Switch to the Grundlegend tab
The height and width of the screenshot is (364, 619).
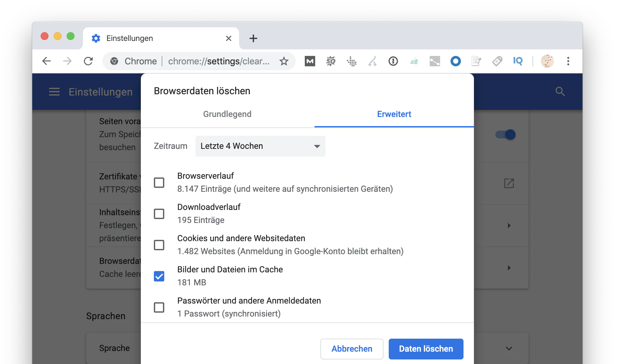point(227,114)
